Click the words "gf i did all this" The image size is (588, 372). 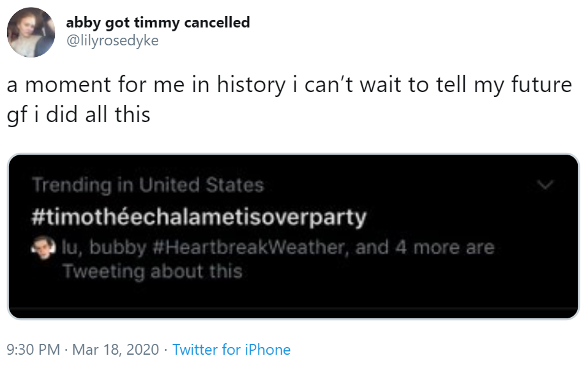tap(79, 114)
